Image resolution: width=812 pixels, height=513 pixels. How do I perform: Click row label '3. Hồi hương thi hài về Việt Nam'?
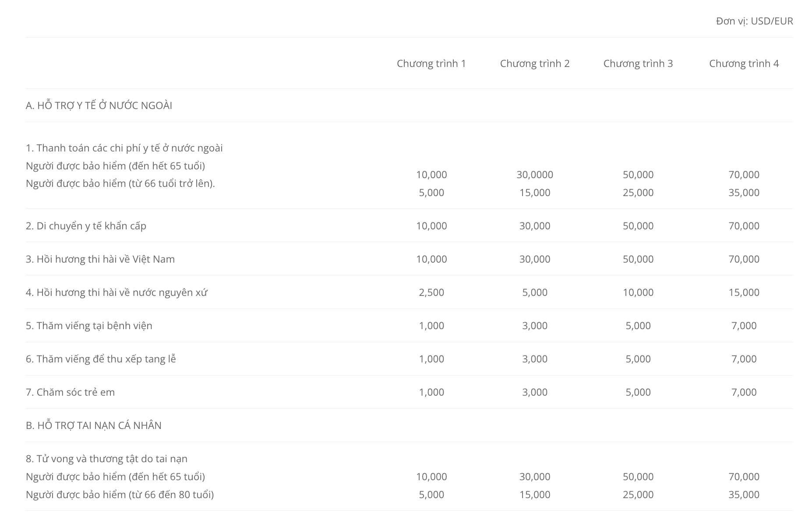tap(100, 259)
